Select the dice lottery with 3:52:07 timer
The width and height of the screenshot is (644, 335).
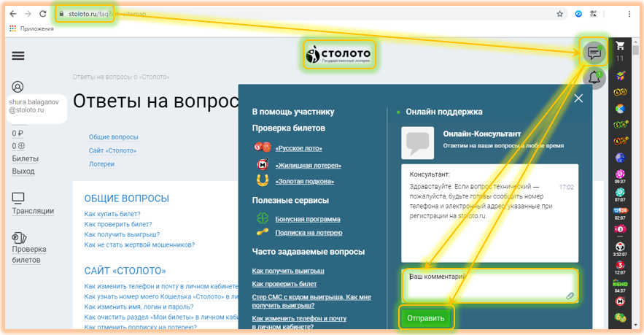click(620, 247)
